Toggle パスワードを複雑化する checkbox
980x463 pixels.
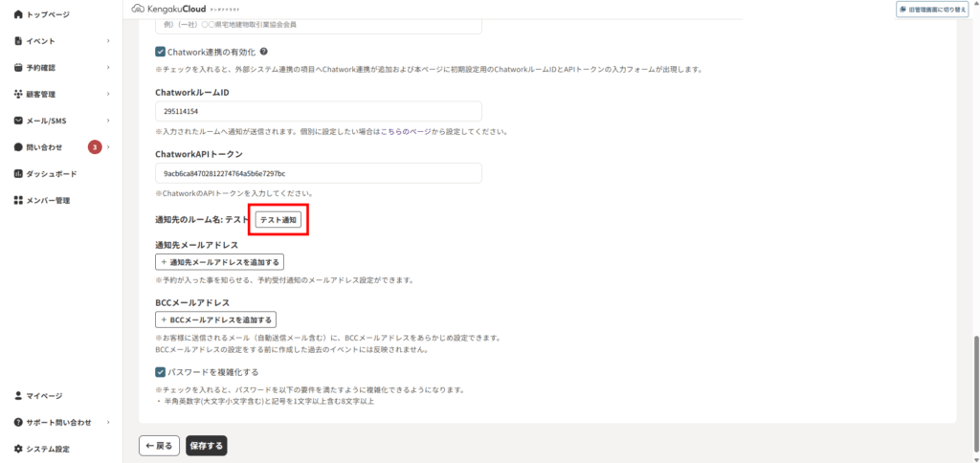tap(160, 372)
